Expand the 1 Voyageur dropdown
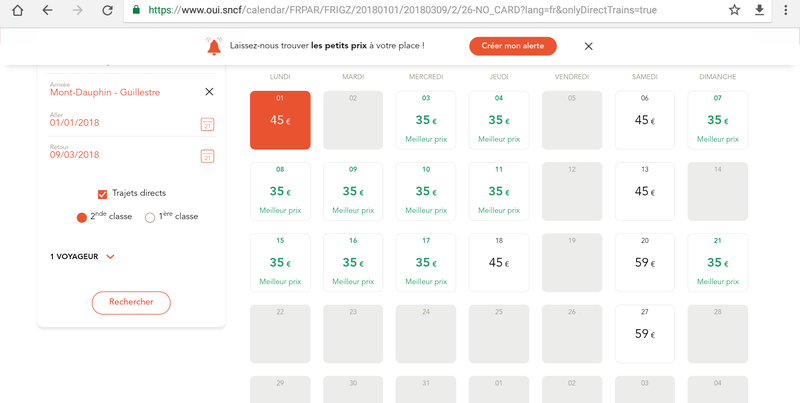This screenshot has height=403, width=800. point(110,257)
